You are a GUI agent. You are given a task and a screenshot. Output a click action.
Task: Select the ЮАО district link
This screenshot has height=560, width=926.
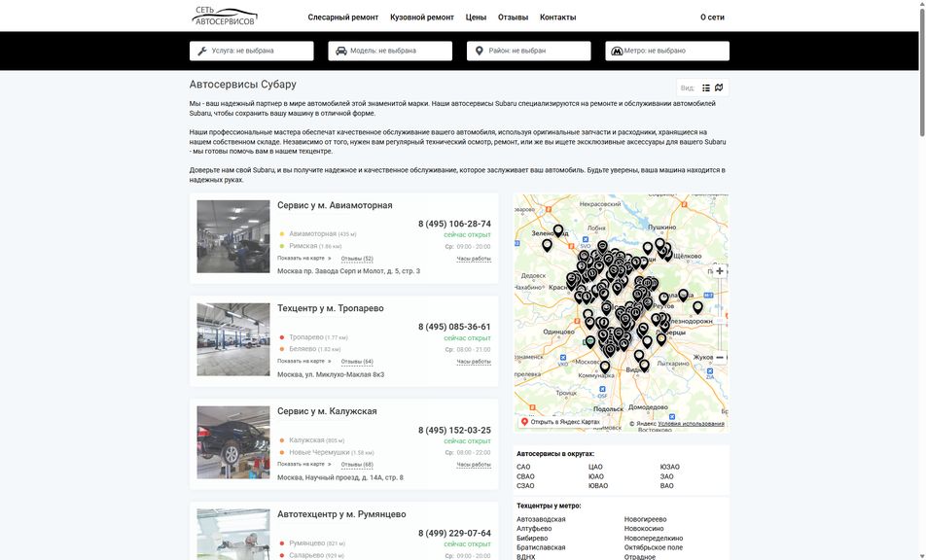[596, 476]
